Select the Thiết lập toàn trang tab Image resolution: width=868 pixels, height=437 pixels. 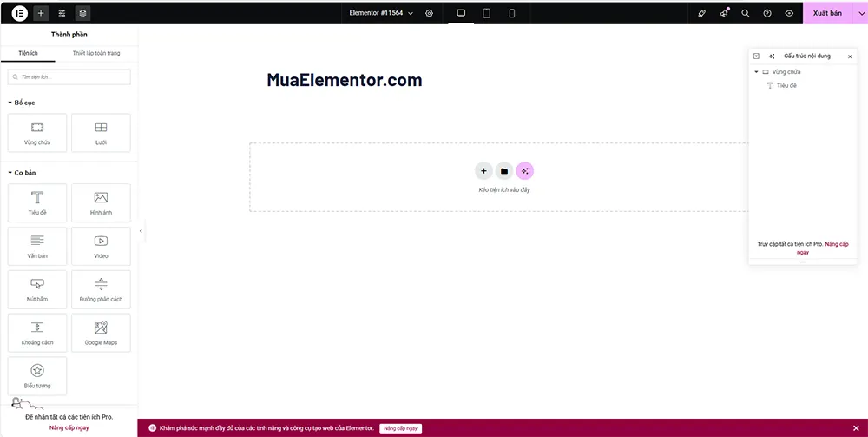[x=96, y=53]
